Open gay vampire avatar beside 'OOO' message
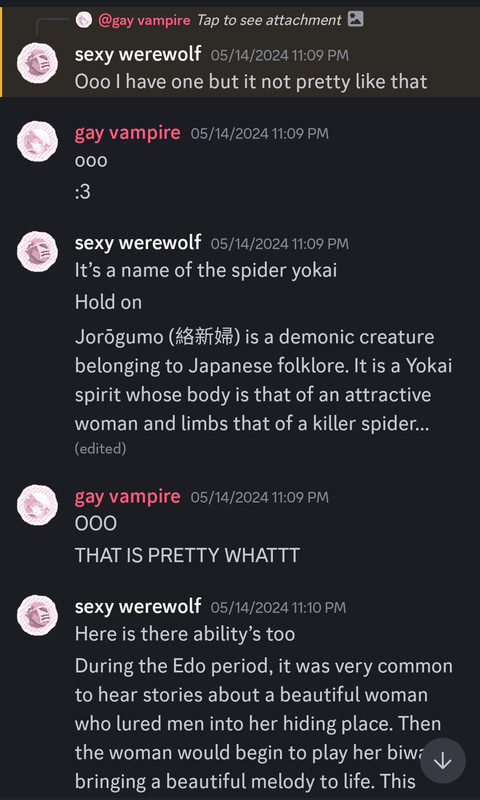The height and width of the screenshot is (800, 480). click(x=37, y=505)
